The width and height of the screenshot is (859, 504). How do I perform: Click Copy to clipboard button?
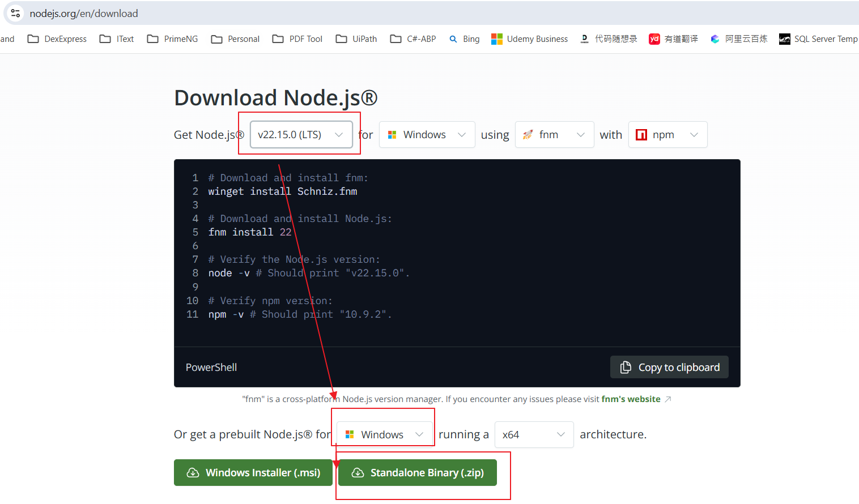coord(669,367)
